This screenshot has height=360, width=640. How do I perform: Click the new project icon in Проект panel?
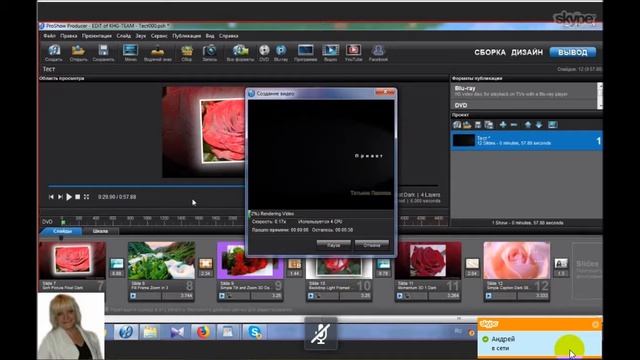coord(457,125)
